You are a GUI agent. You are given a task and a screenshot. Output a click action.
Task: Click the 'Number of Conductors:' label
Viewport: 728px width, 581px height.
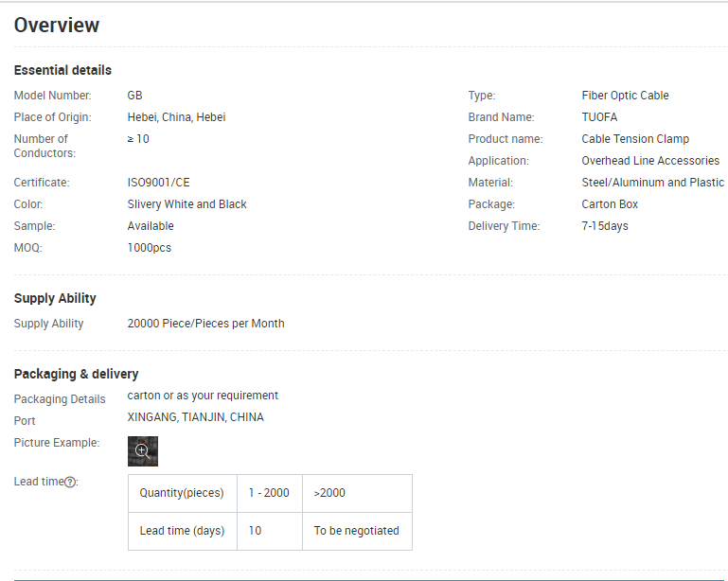coord(44,146)
